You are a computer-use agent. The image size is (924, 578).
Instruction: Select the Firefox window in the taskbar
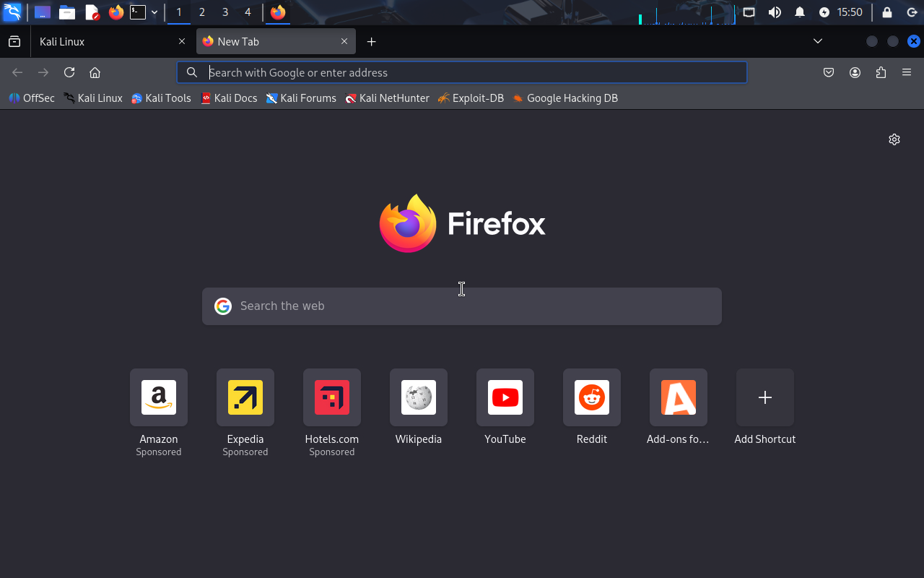278,12
